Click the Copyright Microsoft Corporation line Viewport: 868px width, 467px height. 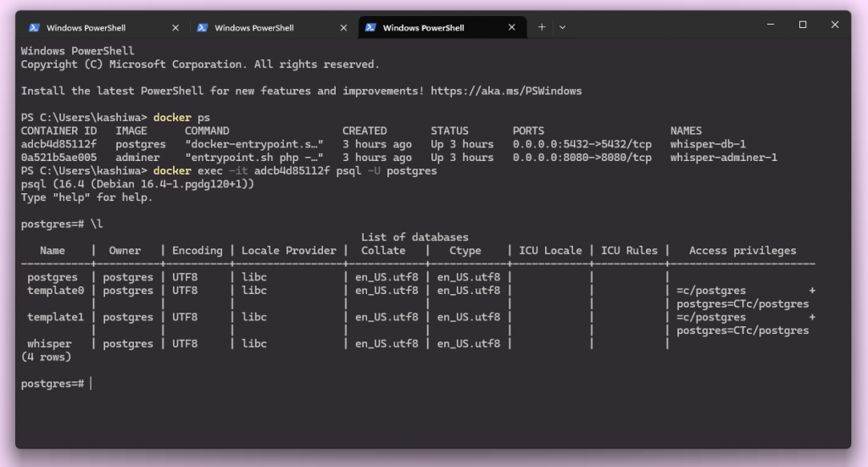[x=200, y=64]
